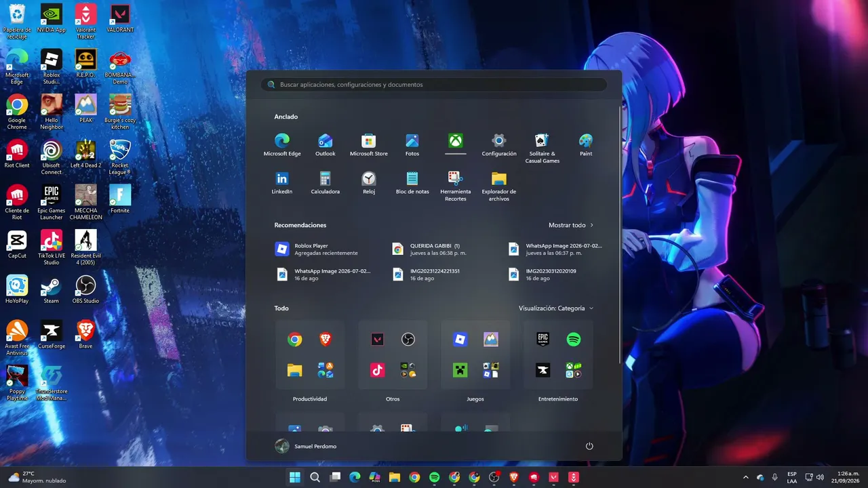The height and width of the screenshot is (488, 868).
Task: Open the Visualización: Categoría dropdown
Action: 556,308
